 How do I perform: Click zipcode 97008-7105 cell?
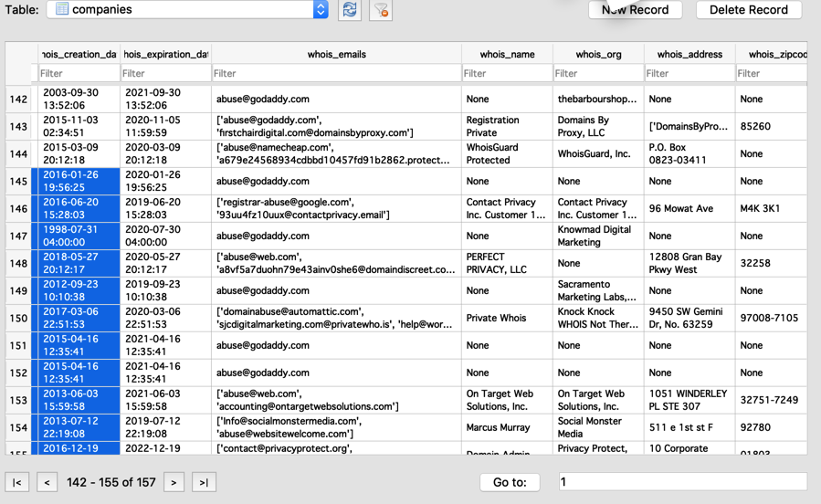point(772,318)
